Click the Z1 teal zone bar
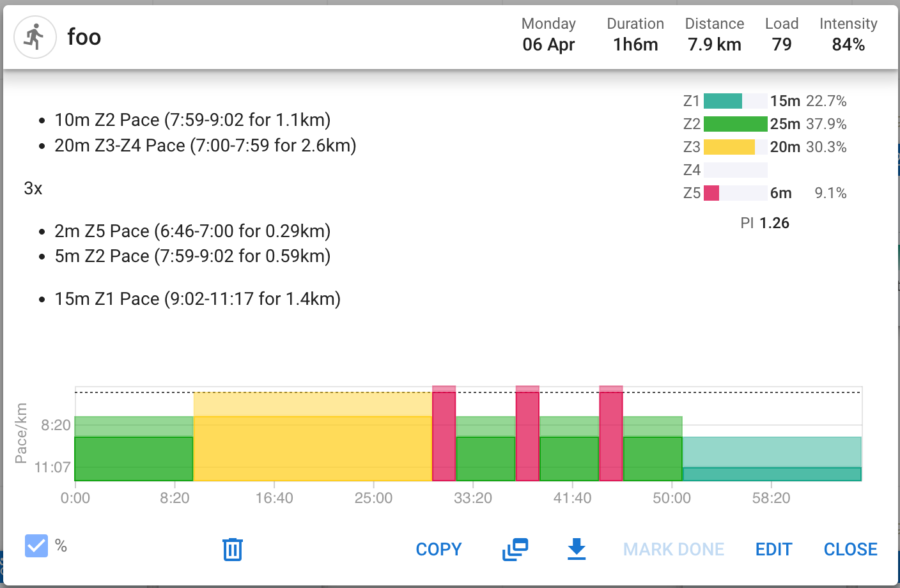 [722, 101]
